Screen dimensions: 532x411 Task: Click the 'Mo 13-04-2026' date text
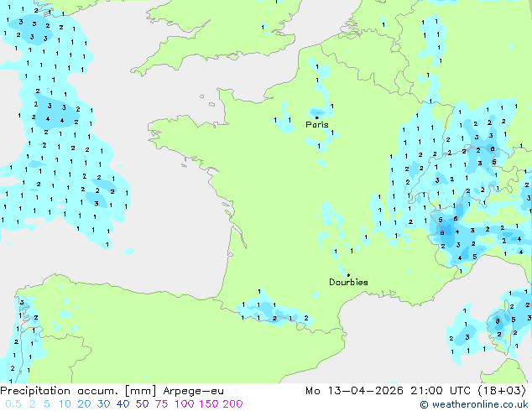pos(354,391)
